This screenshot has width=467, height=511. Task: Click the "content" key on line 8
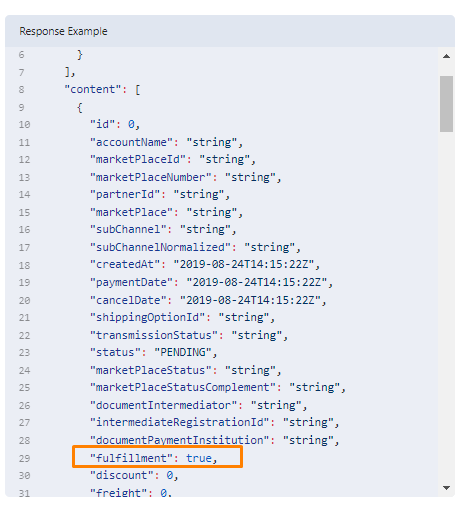[x=92, y=89]
